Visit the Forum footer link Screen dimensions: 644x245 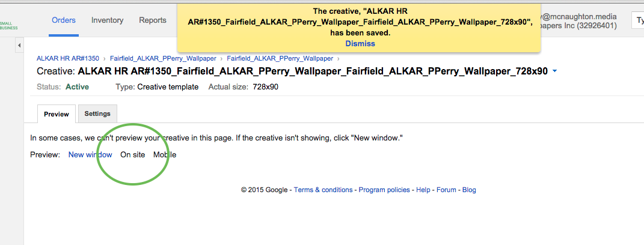coord(446,190)
